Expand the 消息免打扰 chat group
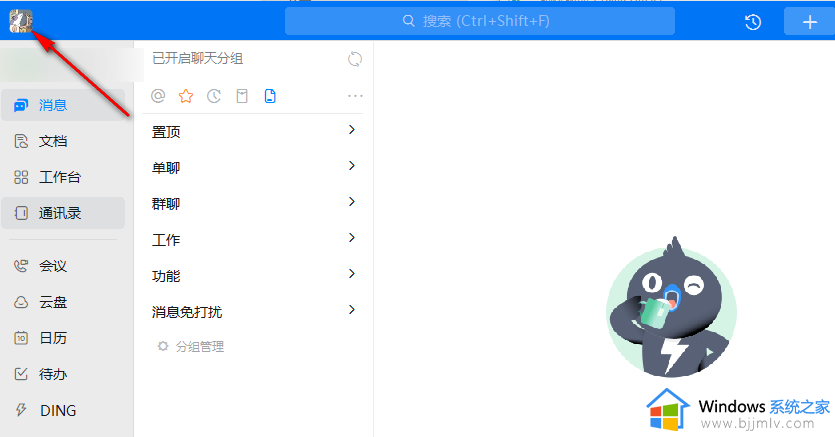 coord(253,311)
